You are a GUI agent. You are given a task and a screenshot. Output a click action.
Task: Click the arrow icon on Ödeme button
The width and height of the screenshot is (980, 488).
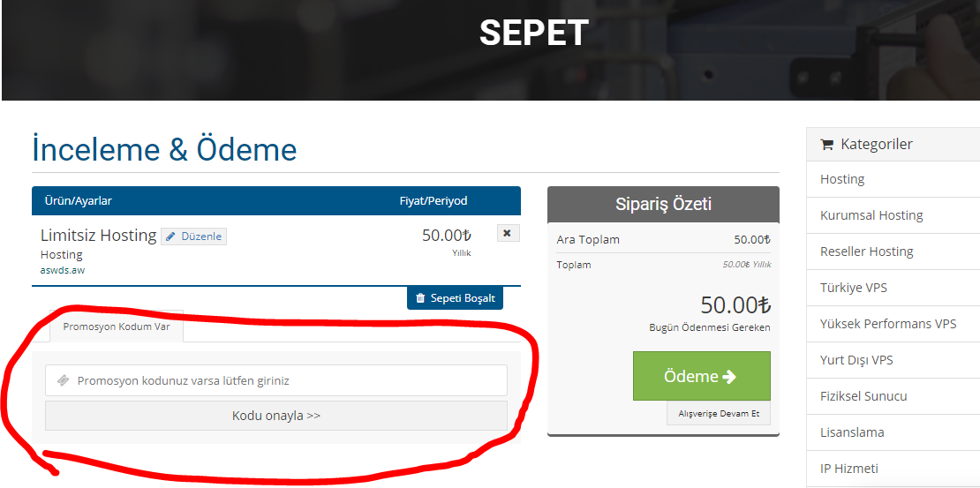(x=728, y=377)
